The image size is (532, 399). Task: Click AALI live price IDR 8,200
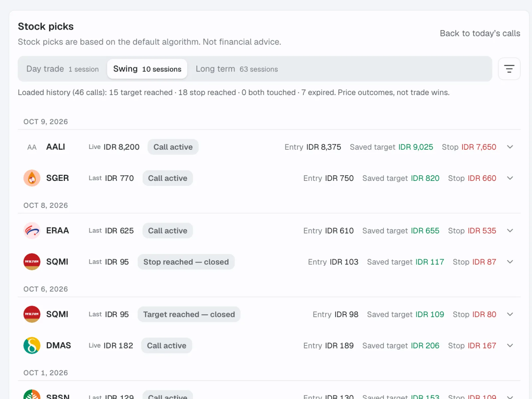121,147
